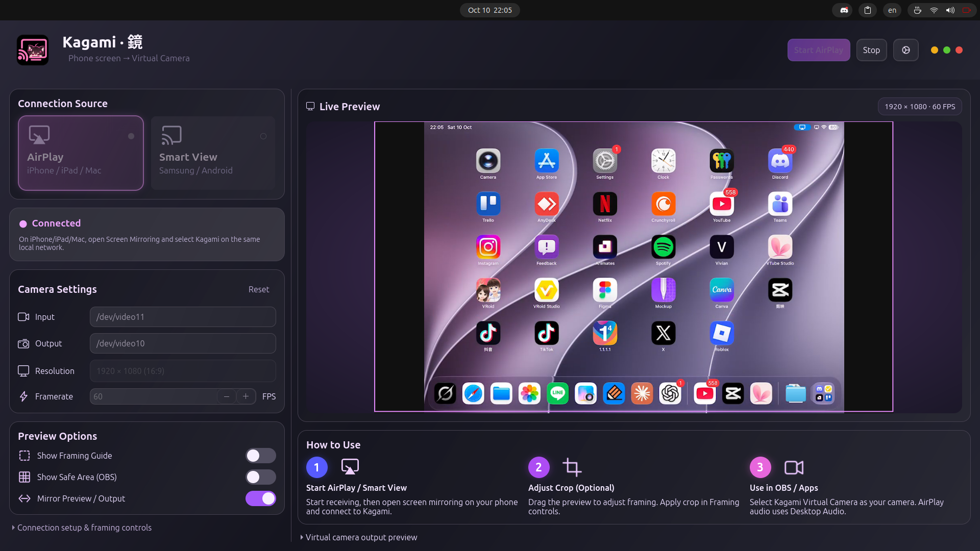Turn on Show Framing Guide switch

pos(261,456)
